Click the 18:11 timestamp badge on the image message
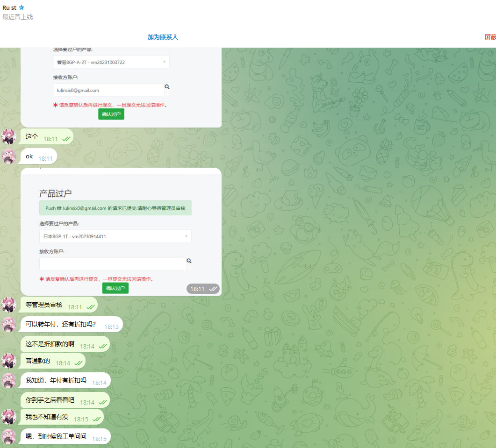The width and height of the screenshot is (496, 448). (x=203, y=289)
